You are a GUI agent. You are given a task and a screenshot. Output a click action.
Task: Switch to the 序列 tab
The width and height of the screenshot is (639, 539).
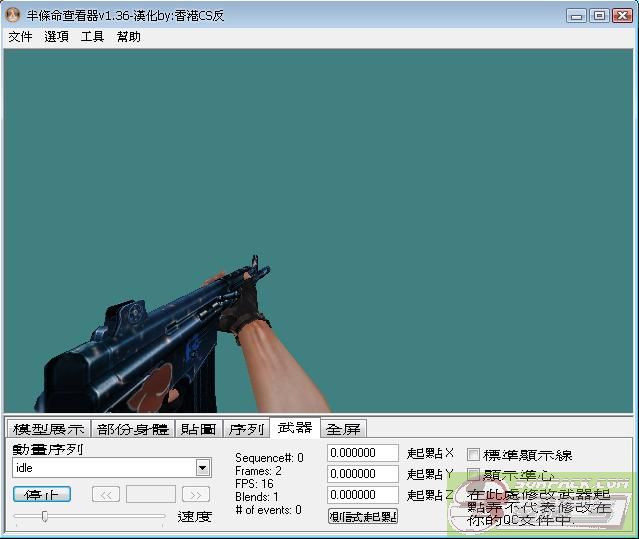pyautogui.click(x=246, y=429)
